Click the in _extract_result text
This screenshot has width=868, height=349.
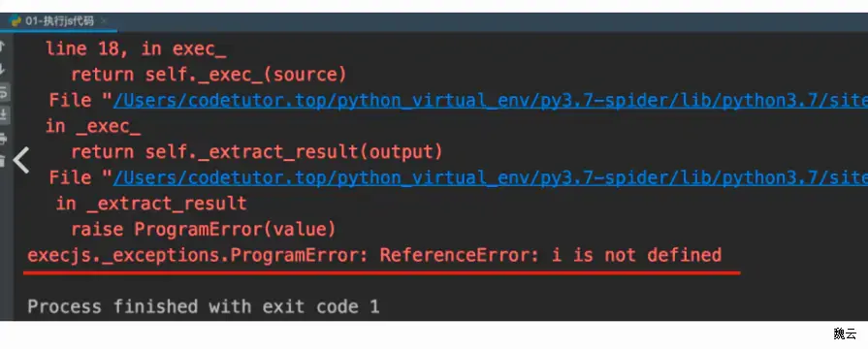(151, 204)
